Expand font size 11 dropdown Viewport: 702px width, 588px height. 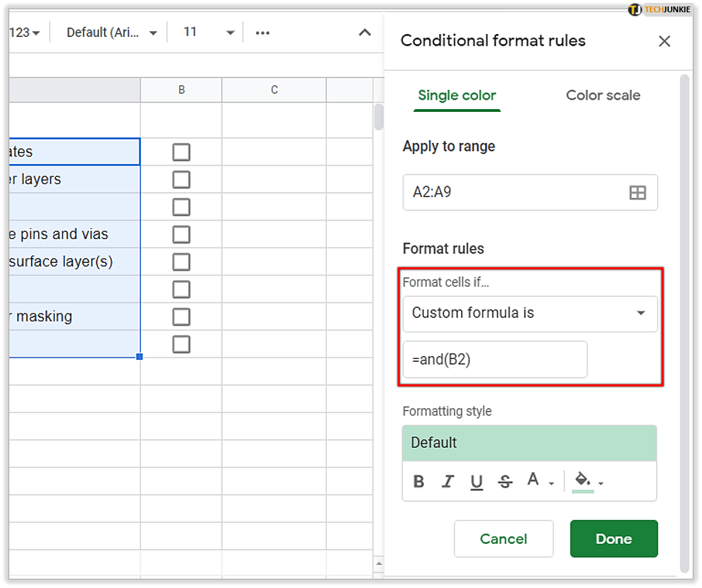tap(209, 33)
